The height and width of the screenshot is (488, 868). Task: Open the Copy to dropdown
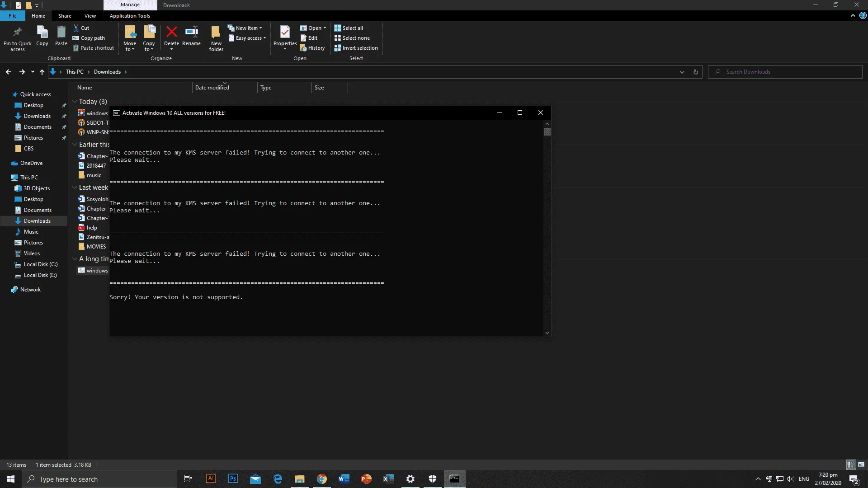coord(149,47)
